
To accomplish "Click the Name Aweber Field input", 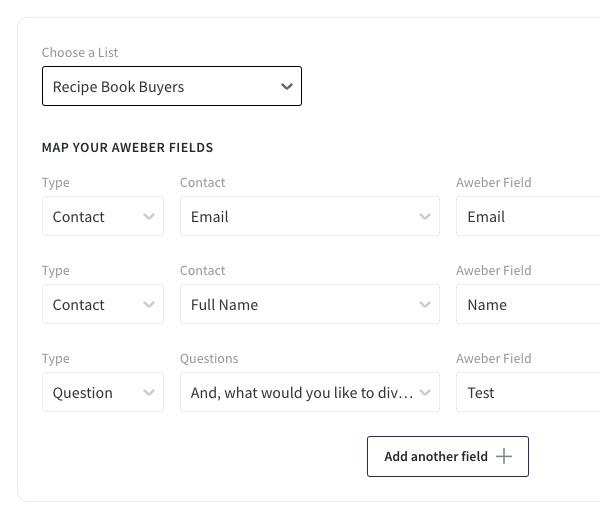I will pos(528,305).
